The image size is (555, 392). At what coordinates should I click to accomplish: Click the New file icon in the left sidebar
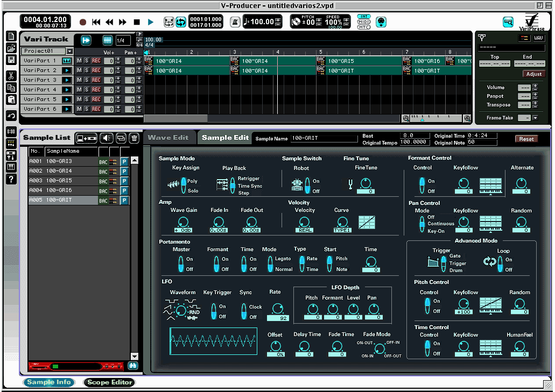tap(11, 37)
